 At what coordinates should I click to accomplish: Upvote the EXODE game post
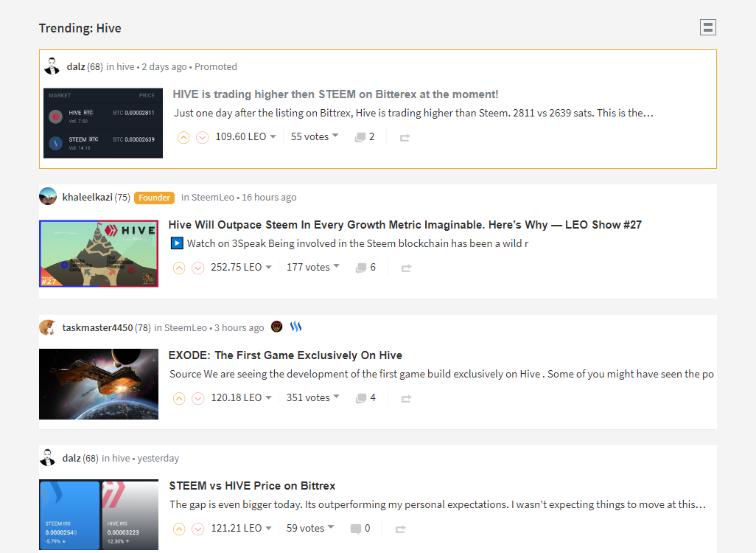[179, 398]
